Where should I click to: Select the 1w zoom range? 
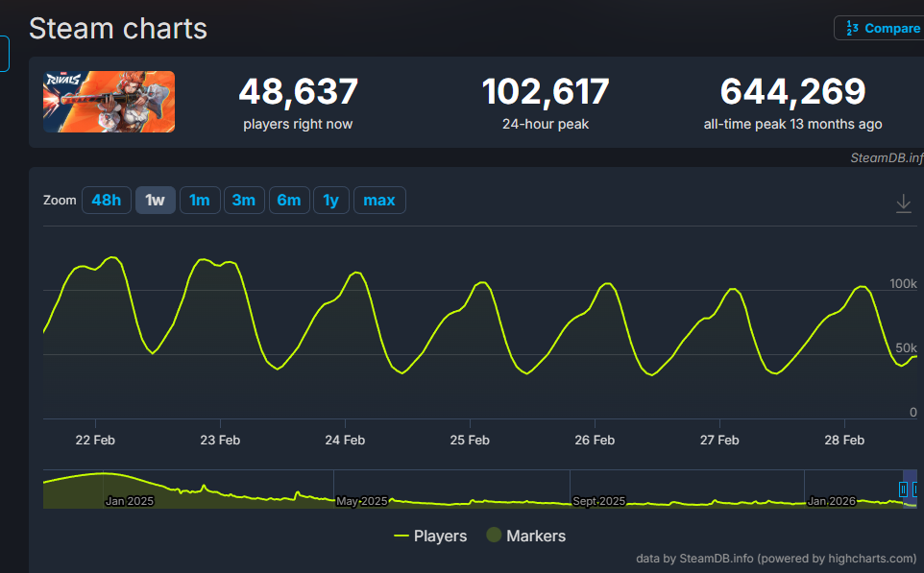[155, 201]
